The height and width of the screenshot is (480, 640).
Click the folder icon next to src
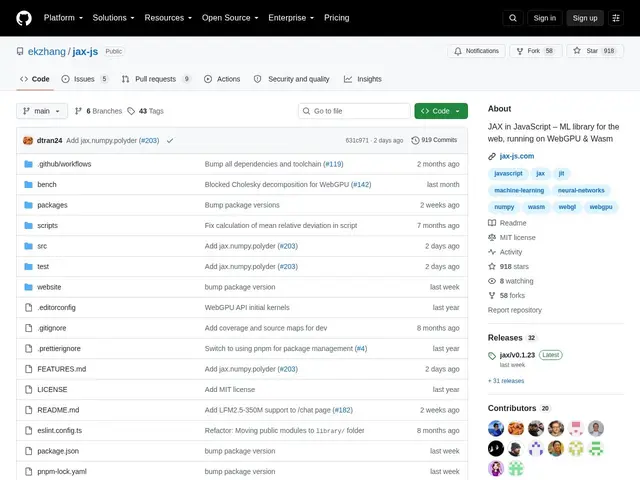pos(28,246)
